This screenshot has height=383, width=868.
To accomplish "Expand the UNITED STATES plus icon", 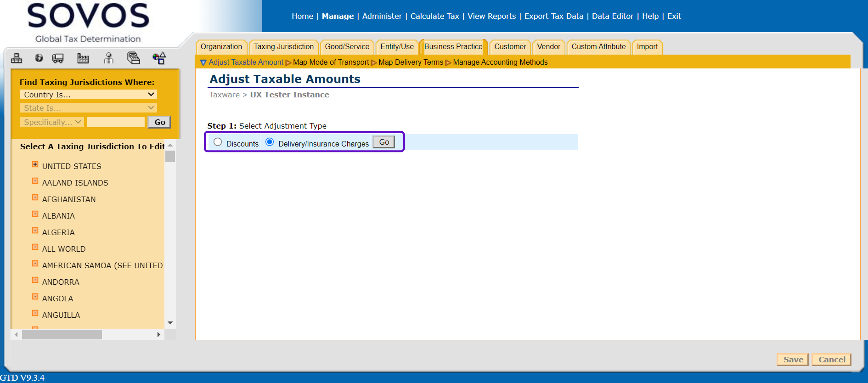I will pos(35,164).
